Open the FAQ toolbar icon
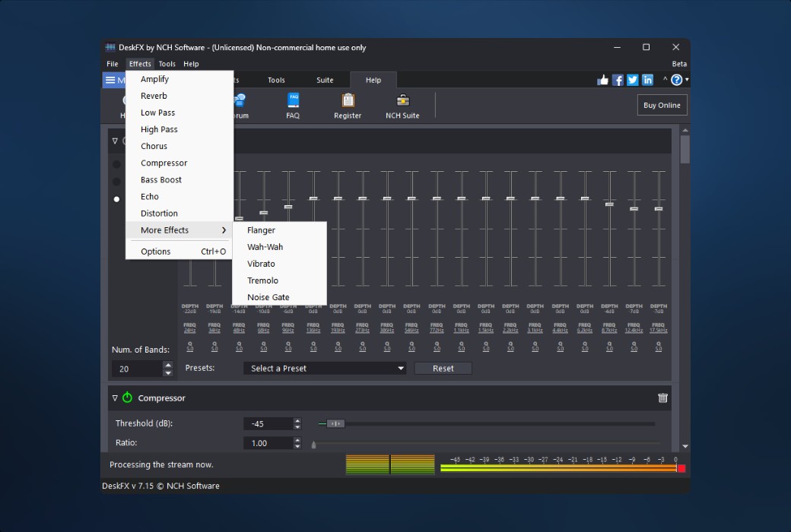791x532 pixels. point(293,100)
